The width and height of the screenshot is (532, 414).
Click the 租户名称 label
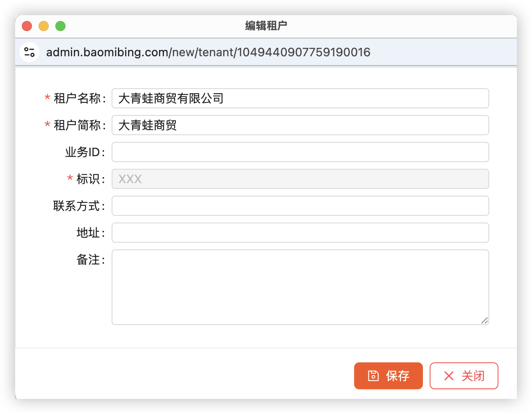tap(79, 98)
